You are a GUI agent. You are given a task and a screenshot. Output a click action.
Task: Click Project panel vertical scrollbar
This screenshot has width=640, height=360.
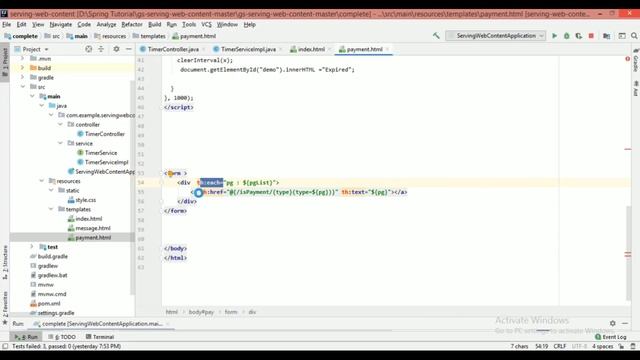(x=132, y=188)
